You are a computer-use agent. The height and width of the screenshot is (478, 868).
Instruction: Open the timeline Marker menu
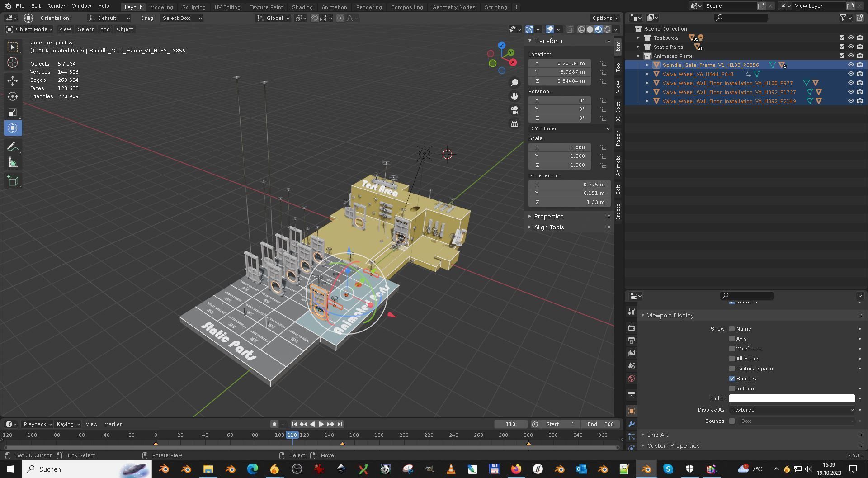113,424
